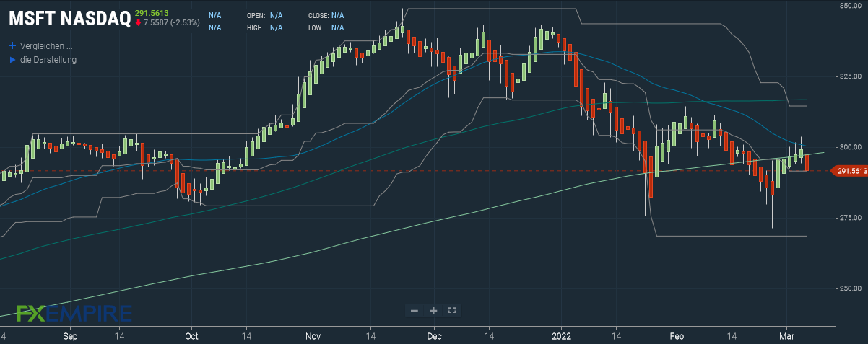868x344 pixels.
Task: Toggle the fullscreen chart icon
Action: (452, 311)
